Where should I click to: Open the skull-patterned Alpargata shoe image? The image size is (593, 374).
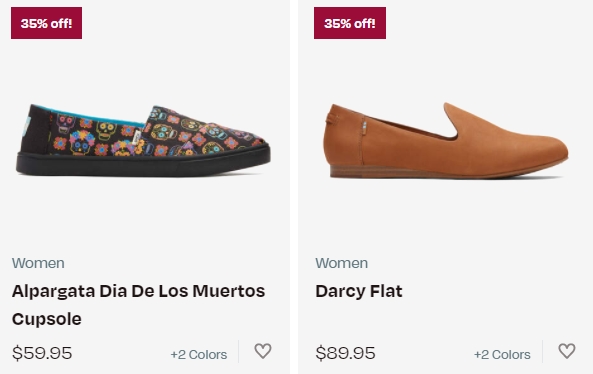coord(143,140)
